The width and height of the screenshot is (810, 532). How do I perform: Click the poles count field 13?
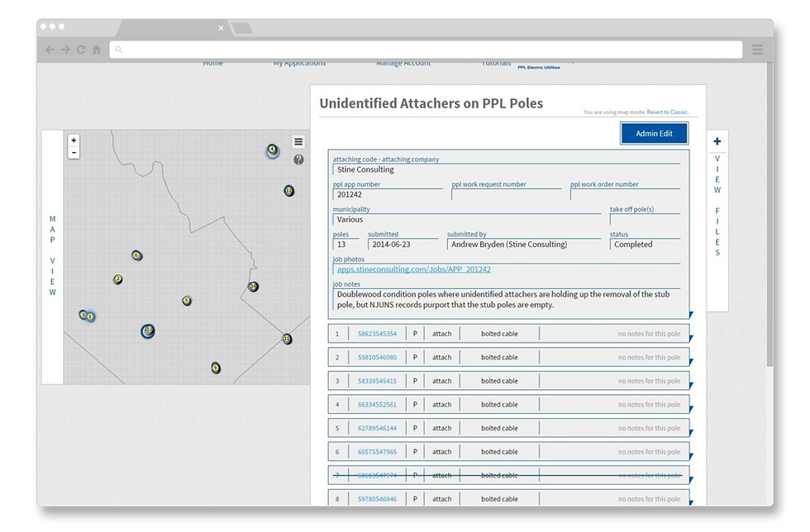pyautogui.click(x=345, y=245)
